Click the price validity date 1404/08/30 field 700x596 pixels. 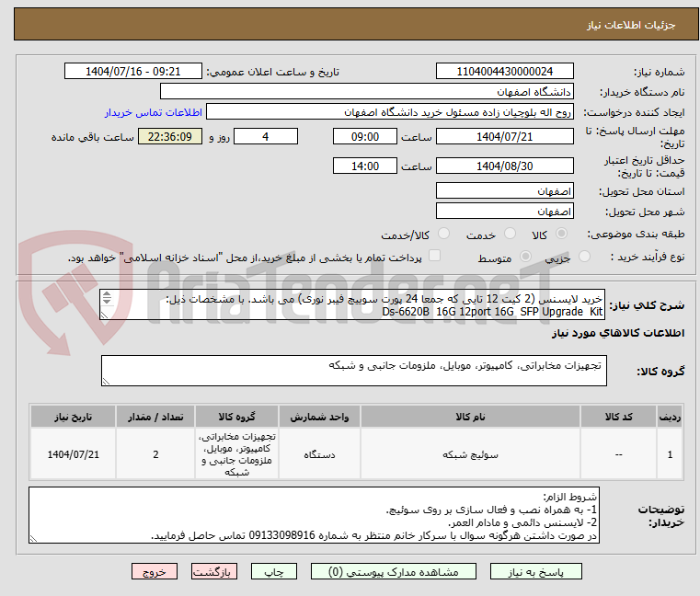coord(504,166)
